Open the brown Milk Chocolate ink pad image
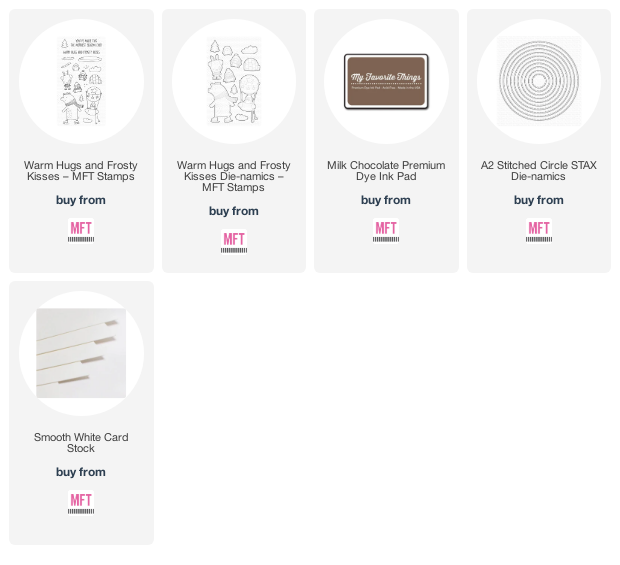Image resolution: width=620 pixels, height=565 pixels. coord(386,81)
